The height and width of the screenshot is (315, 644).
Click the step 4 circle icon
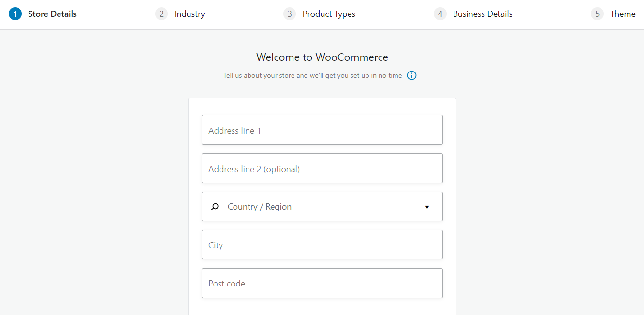(x=440, y=14)
